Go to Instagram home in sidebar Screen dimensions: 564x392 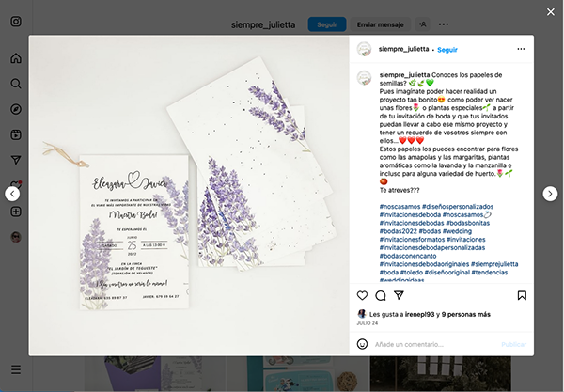pyautogui.click(x=16, y=58)
